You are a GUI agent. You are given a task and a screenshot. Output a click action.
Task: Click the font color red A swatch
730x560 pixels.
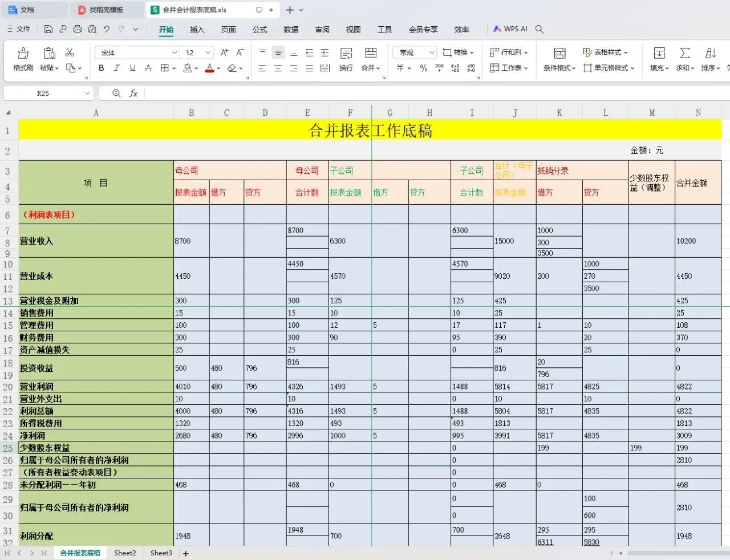click(209, 68)
